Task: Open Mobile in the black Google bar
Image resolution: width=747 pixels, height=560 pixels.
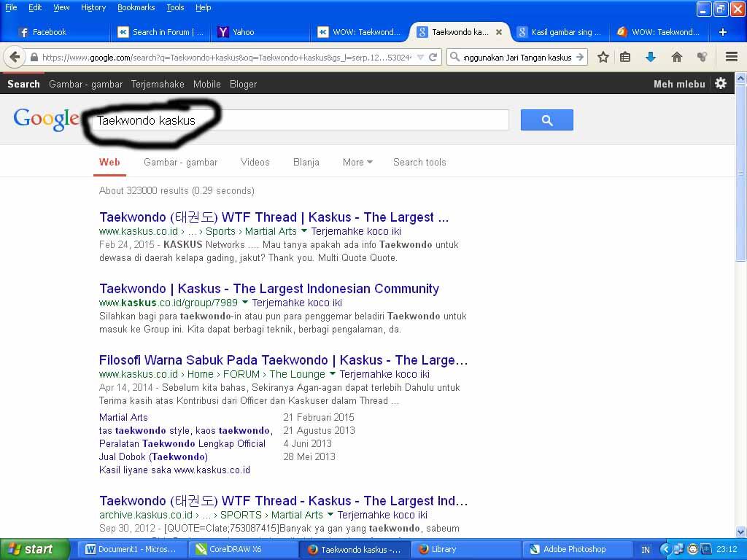Action: [x=206, y=84]
